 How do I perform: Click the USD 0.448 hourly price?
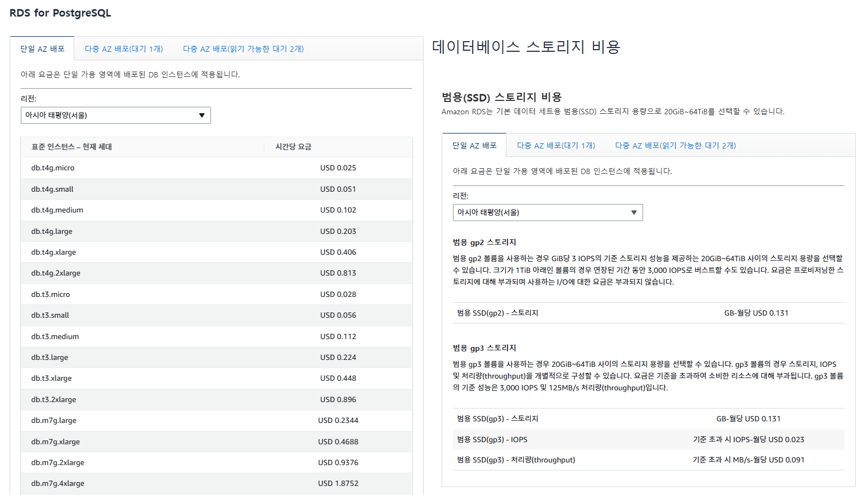338,378
